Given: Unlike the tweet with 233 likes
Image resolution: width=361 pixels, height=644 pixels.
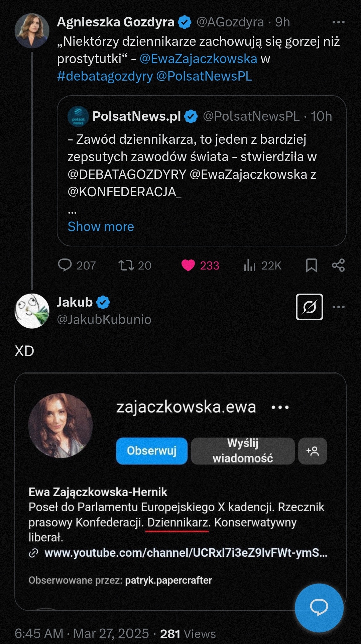Looking at the screenshot, I should pyautogui.click(x=188, y=265).
